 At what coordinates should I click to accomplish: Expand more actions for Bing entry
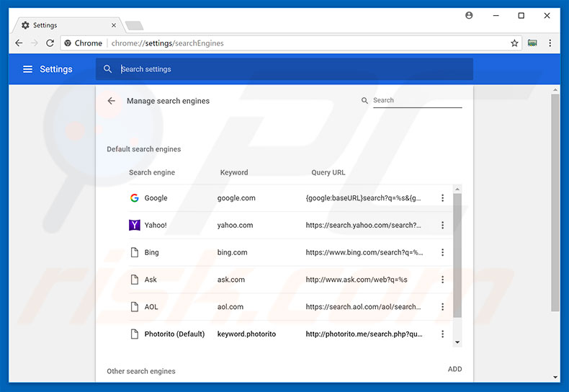coord(442,253)
